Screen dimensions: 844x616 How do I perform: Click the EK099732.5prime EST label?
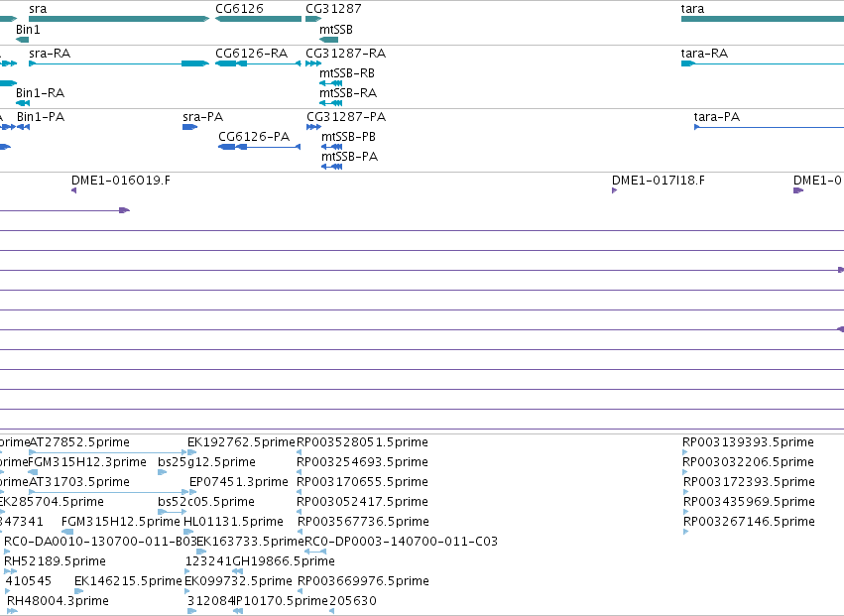coord(238,581)
